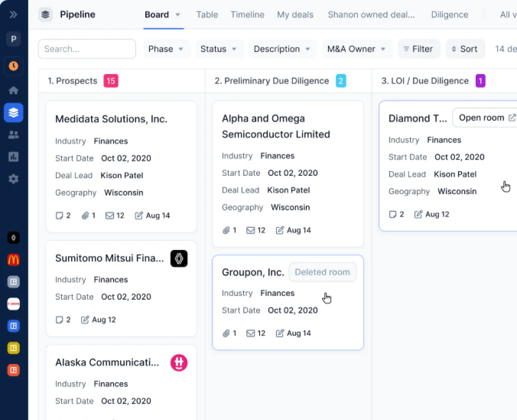Click the Sort button

pos(465,49)
